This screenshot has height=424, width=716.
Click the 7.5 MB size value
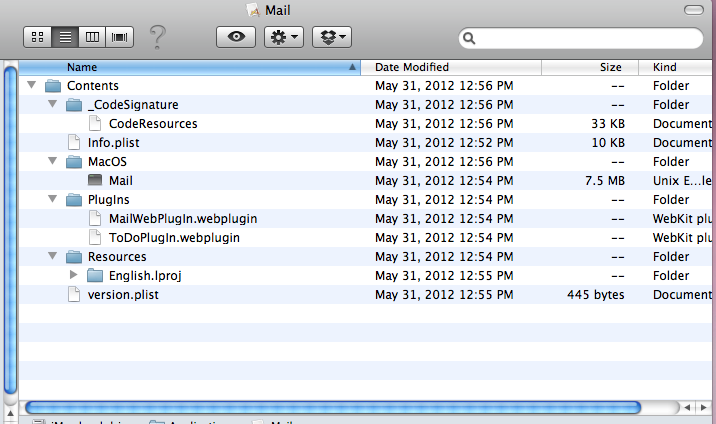(605, 181)
